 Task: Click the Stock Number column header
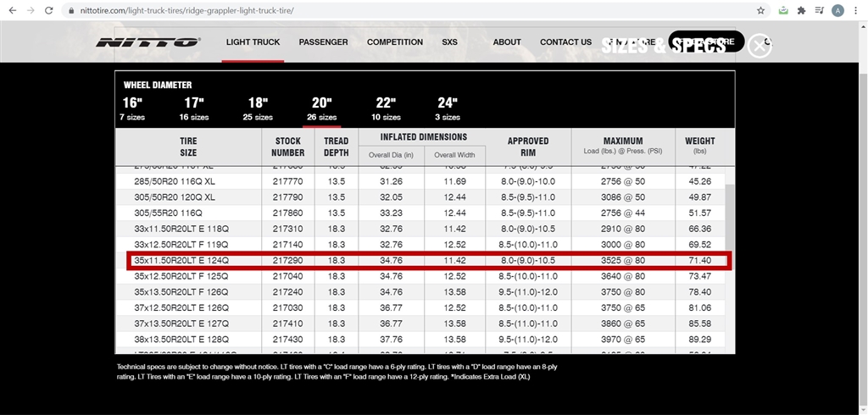(x=288, y=147)
